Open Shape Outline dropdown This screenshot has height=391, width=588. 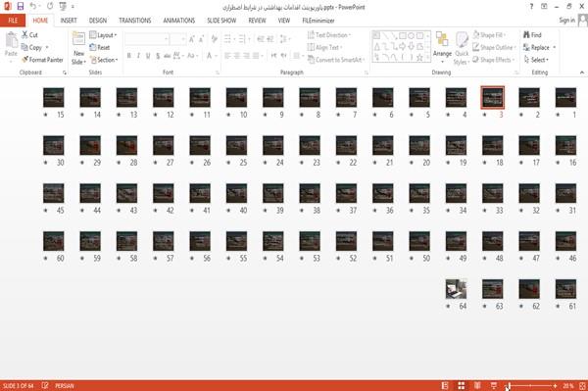point(494,47)
